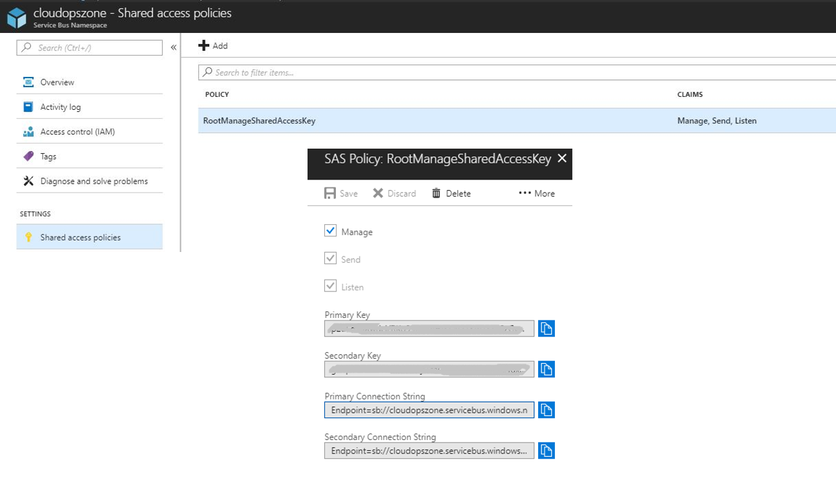Click the Shared access policies key icon
This screenshot has width=836, height=504.
(29, 237)
